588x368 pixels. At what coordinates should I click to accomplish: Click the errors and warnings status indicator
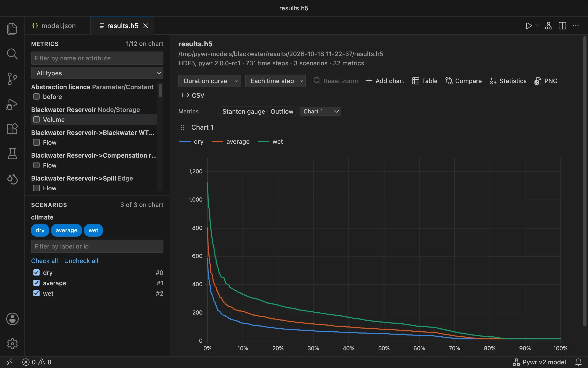pos(37,362)
